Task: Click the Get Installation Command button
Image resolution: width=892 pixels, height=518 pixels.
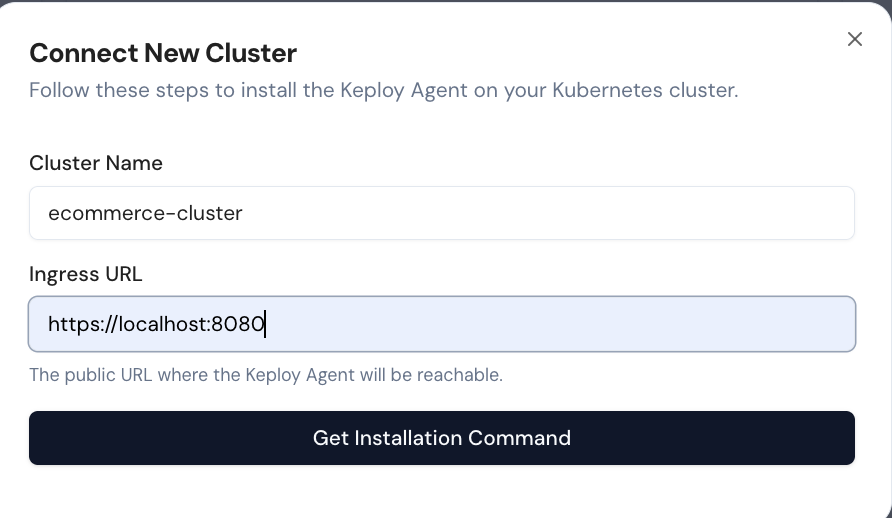Action: point(441,438)
